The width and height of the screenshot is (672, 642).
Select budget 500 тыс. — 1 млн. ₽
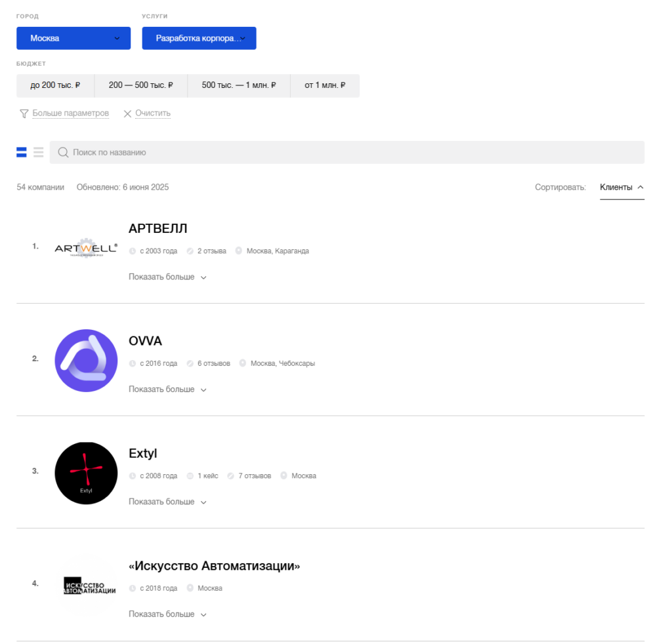point(239,85)
